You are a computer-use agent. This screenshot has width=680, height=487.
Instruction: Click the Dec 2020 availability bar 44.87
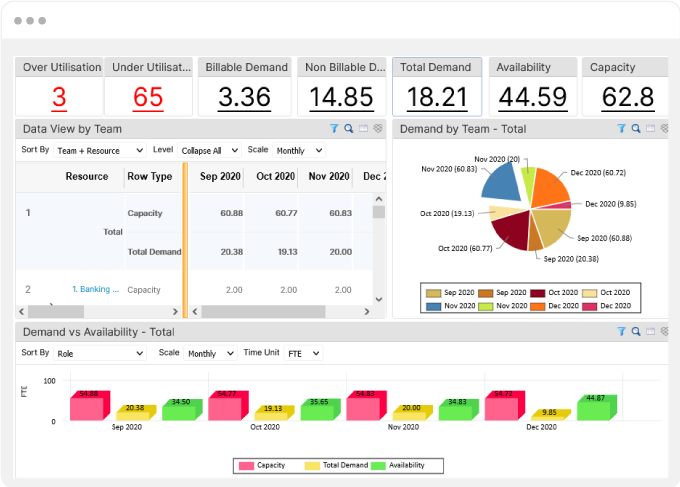pos(597,407)
